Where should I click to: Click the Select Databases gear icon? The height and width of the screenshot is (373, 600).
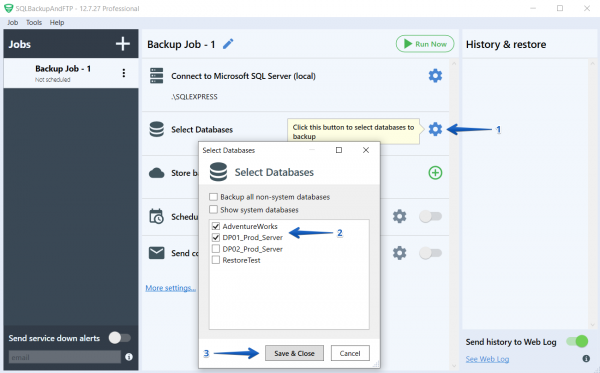point(435,129)
